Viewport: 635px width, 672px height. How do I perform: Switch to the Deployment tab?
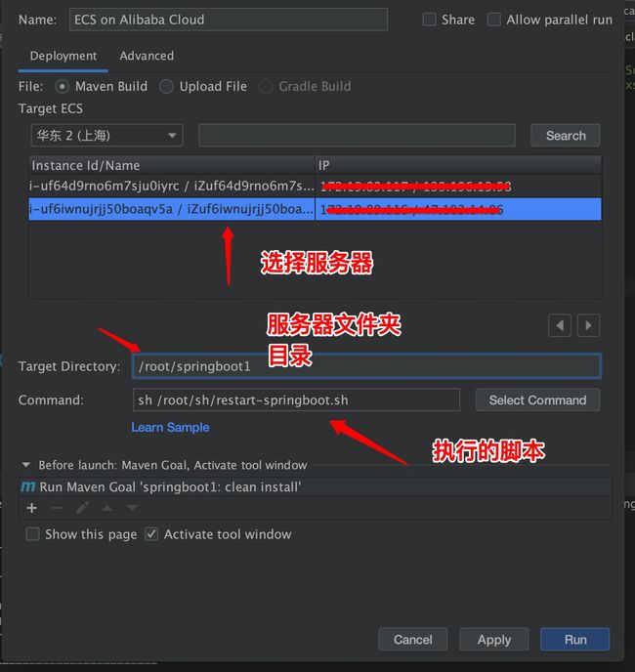(63, 56)
